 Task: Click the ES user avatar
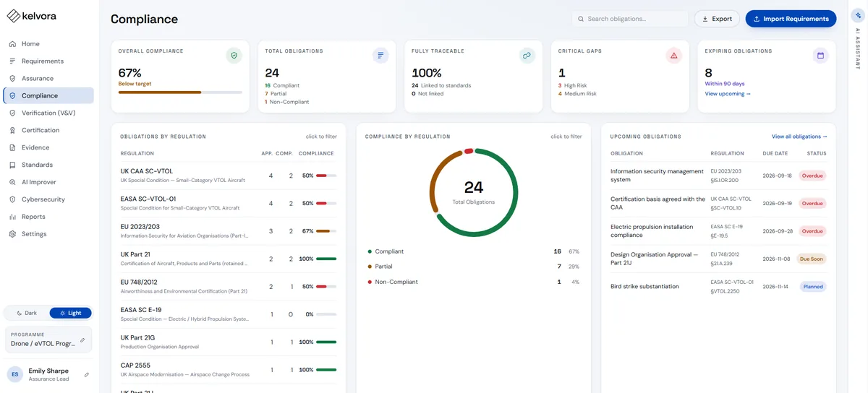click(14, 374)
